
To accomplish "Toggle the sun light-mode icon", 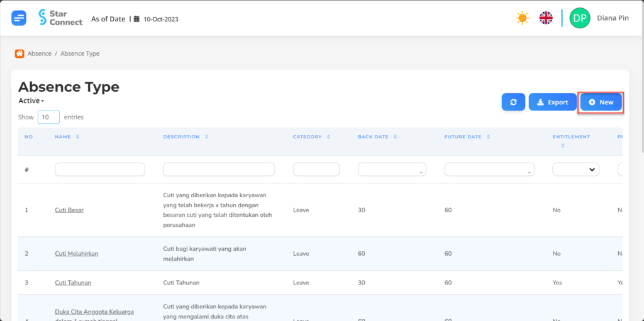I will [522, 18].
